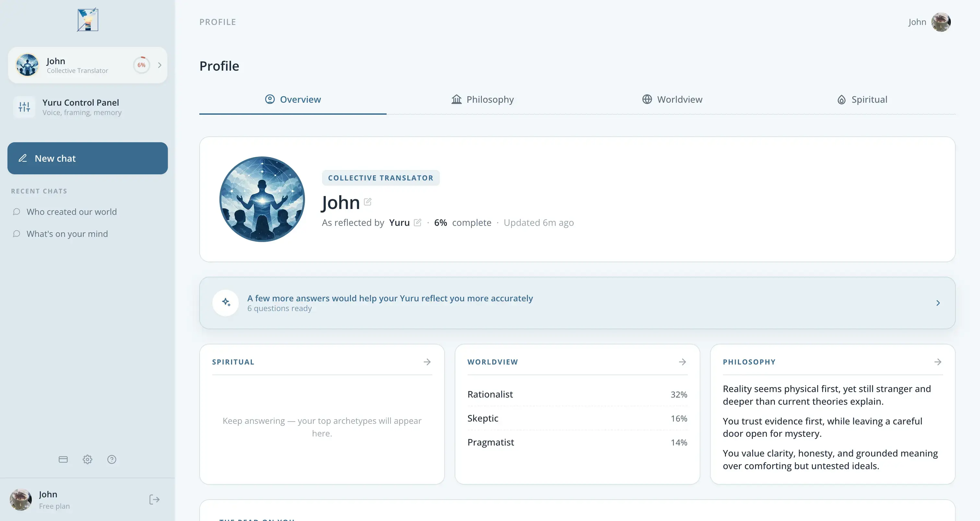This screenshot has height=521, width=980.
Task: Edit the name John with pencil icon
Action: (367, 202)
